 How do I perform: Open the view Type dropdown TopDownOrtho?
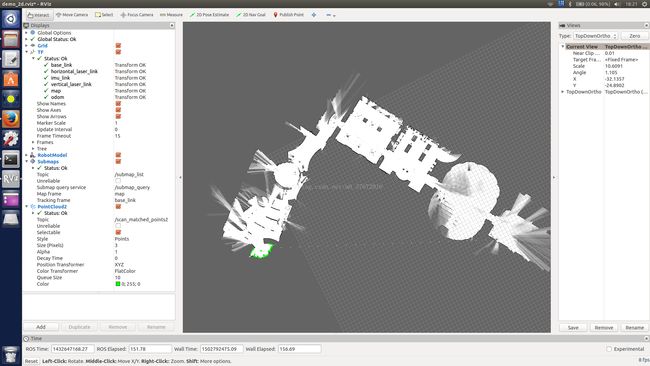596,36
